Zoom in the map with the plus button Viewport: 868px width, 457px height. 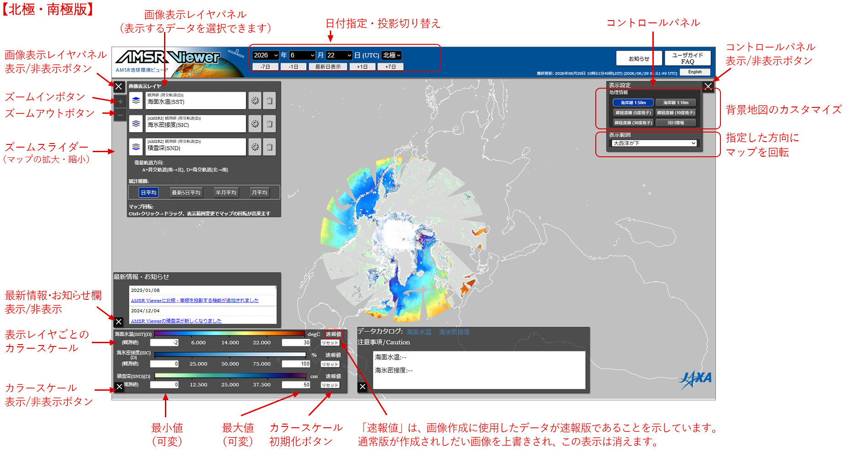[x=120, y=102]
